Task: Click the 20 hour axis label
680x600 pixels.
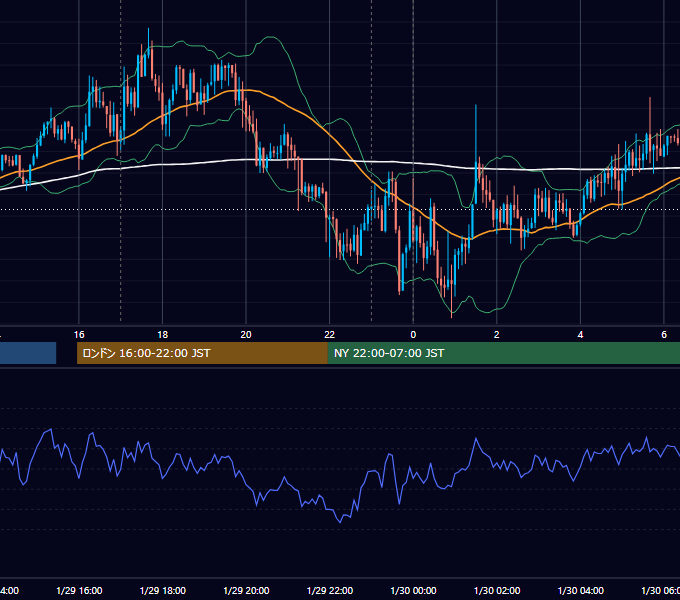Action: click(246, 335)
